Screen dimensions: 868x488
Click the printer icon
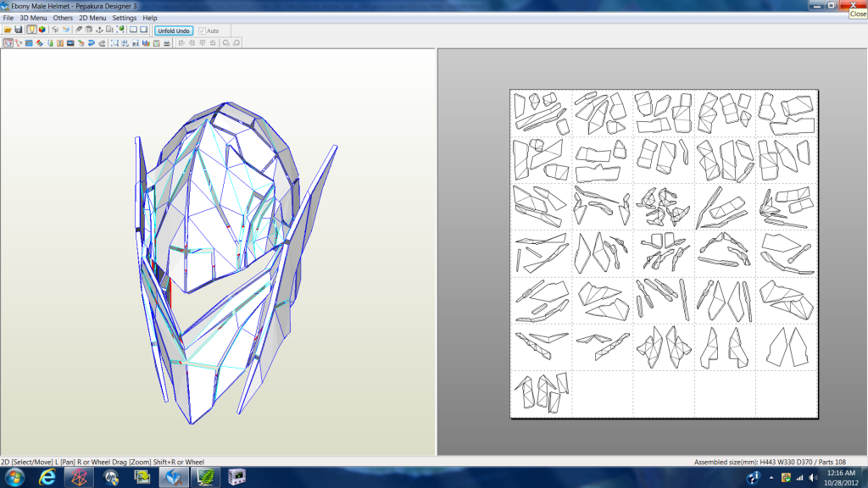167,42
